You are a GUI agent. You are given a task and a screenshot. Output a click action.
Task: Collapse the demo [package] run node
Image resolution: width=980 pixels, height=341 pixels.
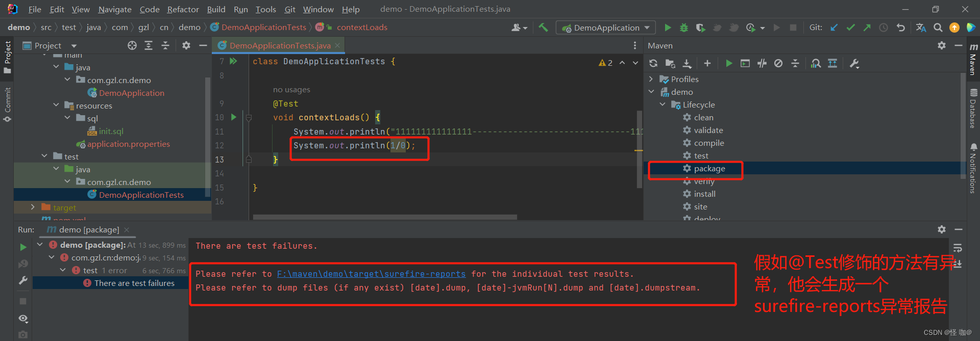tap(40, 245)
